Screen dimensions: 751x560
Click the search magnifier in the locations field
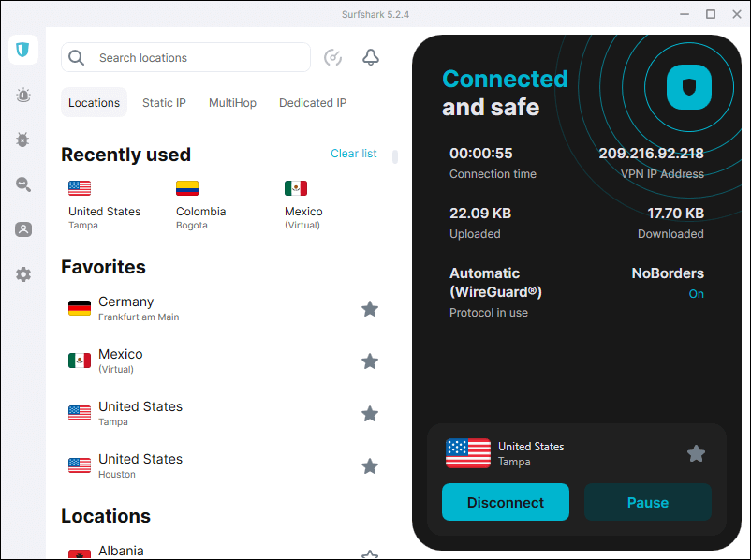coord(76,57)
